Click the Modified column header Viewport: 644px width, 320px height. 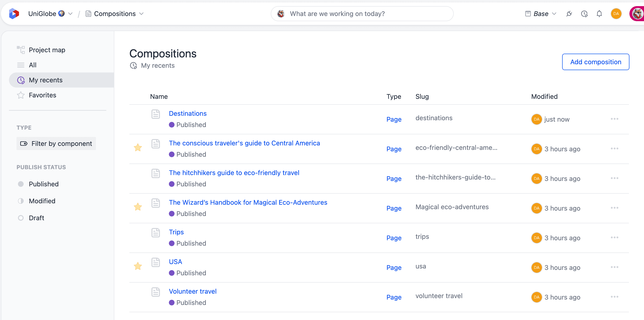point(544,96)
